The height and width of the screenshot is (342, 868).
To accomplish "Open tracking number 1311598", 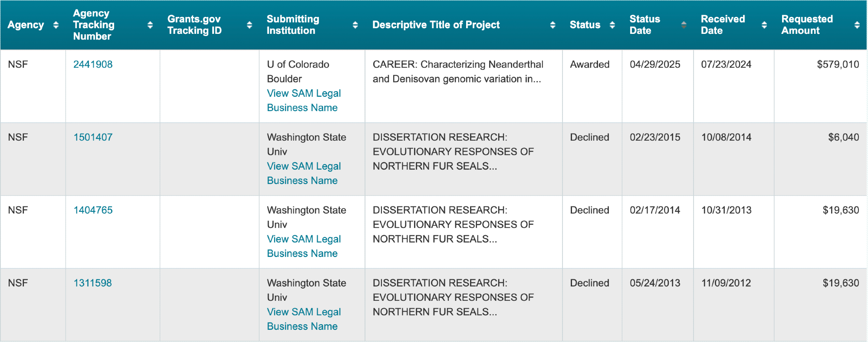I will click(x=92, y=283).
